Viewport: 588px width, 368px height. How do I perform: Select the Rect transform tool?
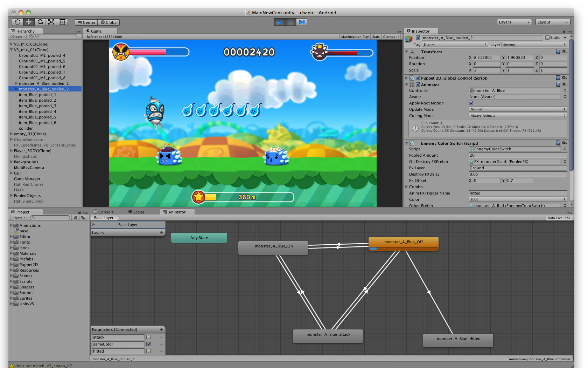(62, 22)
